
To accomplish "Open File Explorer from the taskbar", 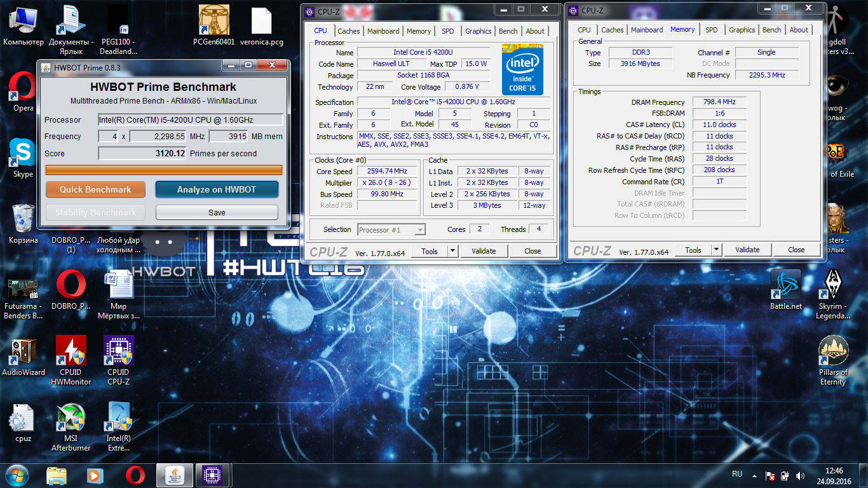I will [x=57, y=475].
